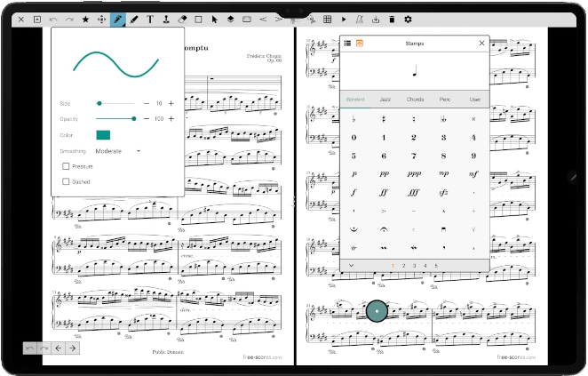Open the teal Color swatch

pyautogui.click(x=103, y=135)
